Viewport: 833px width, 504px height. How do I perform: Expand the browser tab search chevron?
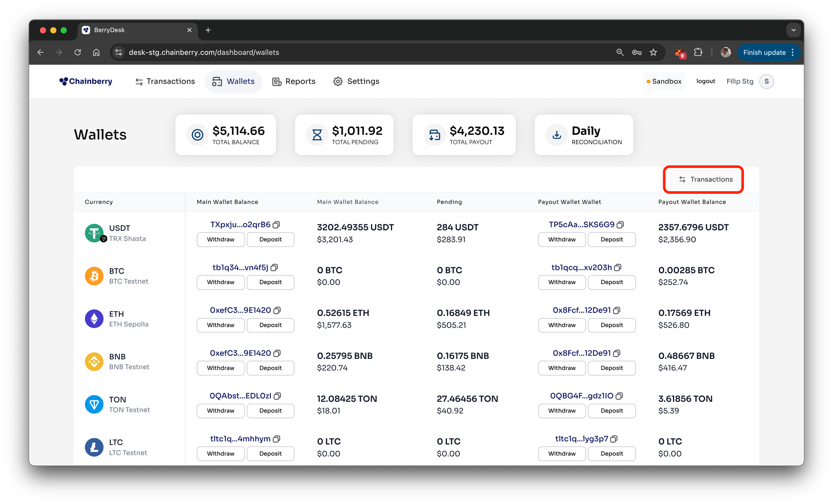click(x=793, y=30)
